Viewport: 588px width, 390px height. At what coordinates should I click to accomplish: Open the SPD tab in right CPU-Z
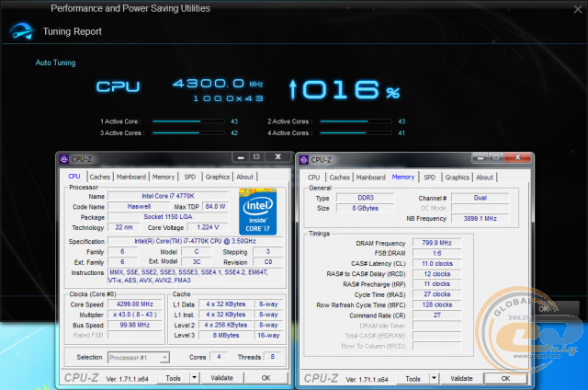430,178
